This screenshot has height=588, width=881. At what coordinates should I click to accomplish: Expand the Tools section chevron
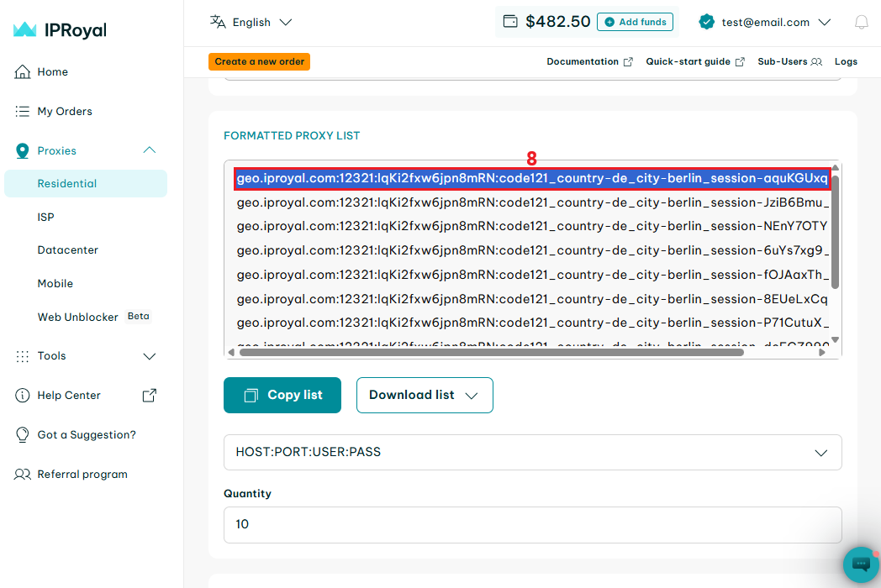coord(150,357)
